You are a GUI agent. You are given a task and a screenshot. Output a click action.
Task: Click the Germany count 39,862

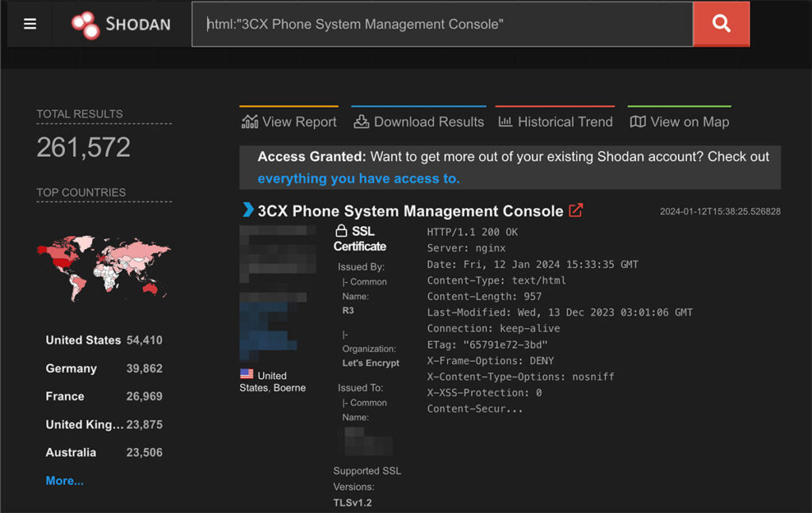pos(144,369)
